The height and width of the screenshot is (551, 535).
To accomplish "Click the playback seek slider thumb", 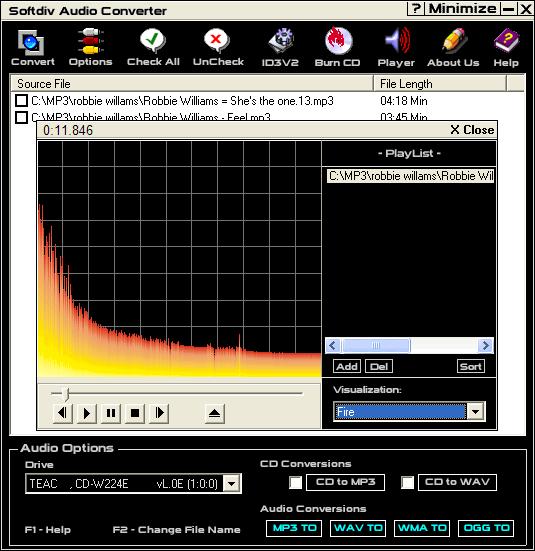I will click(x=66, y=394).
